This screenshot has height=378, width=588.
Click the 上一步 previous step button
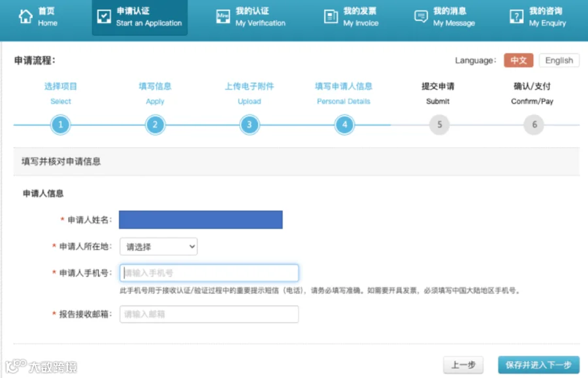click(463, 364)
